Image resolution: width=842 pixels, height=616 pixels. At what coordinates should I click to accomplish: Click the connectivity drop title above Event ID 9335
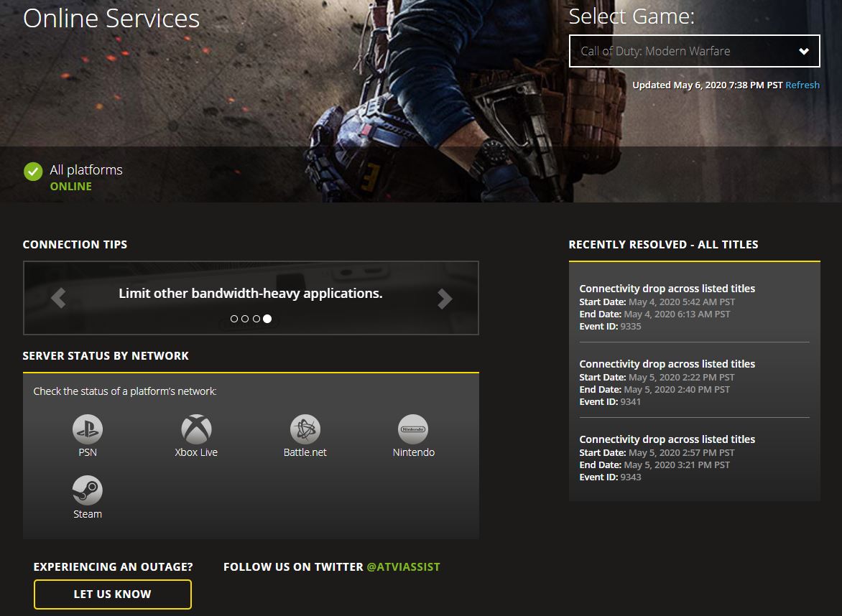(667, 289)
